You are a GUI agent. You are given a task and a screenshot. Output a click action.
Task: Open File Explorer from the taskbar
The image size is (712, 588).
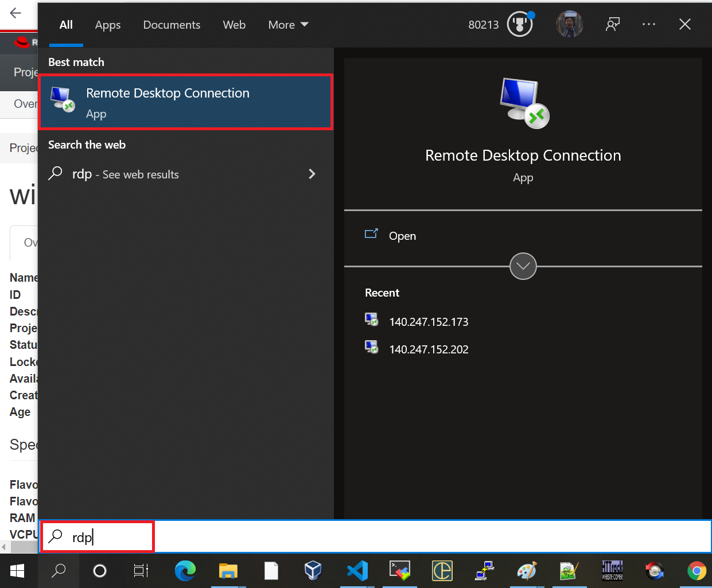coord(228,571)
